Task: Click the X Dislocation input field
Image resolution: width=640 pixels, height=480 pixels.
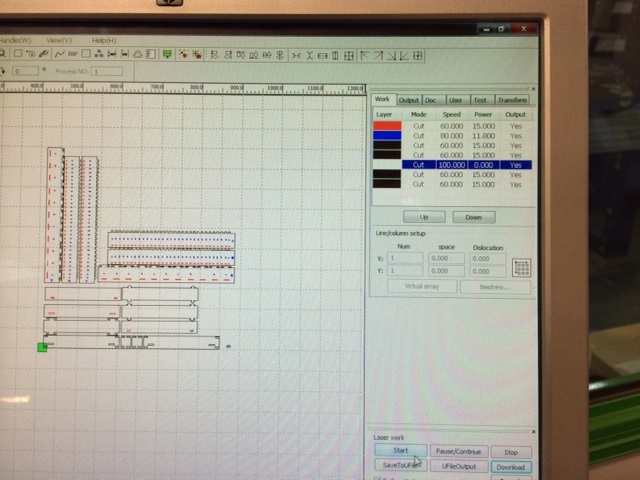Action: coord(488,258)
